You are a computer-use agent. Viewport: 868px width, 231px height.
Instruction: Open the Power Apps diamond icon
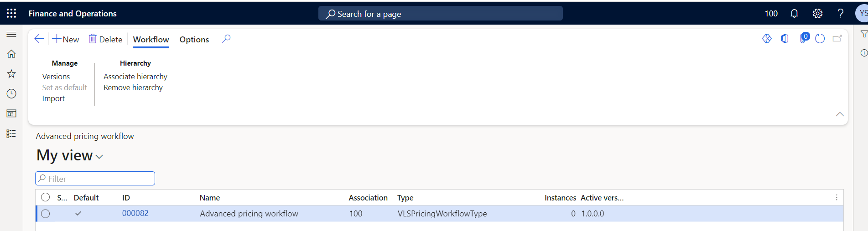(767, 39)
